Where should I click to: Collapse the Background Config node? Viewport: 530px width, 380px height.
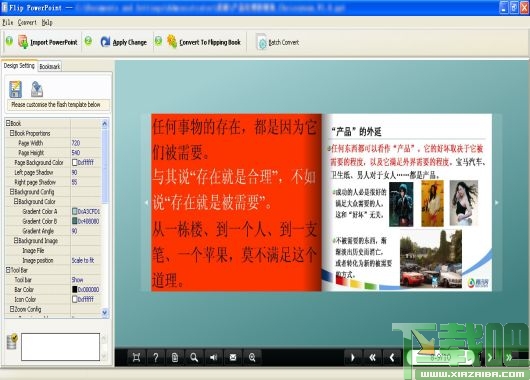click(12, 192)
